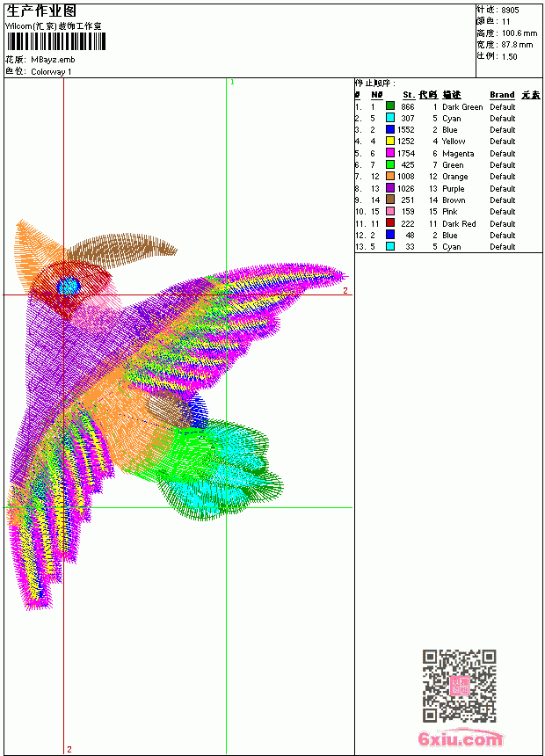Click the Pink color swatch
Viewport: 545px width, 756px height.
click(390, 211)
